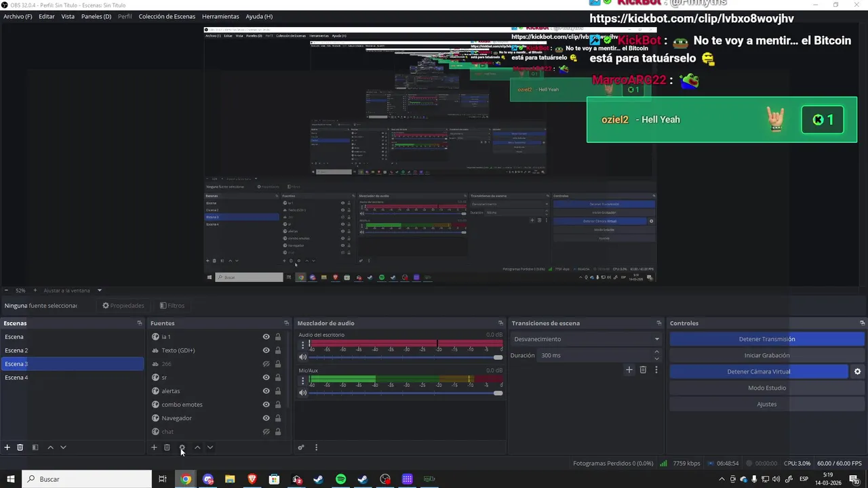Open Archivo (F) menu
This screenshot has width=868, height=488.
(x=18, y=16)
